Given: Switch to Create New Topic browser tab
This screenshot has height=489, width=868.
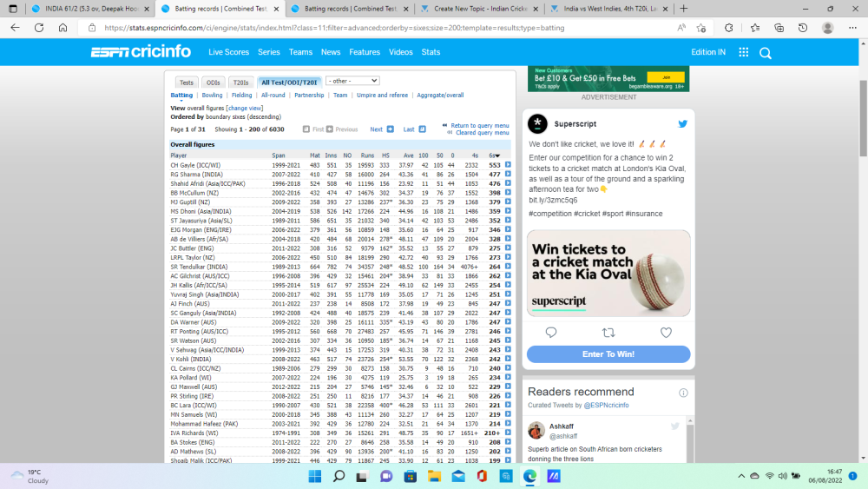Looking at the screenshot, I should click(479, 9).
